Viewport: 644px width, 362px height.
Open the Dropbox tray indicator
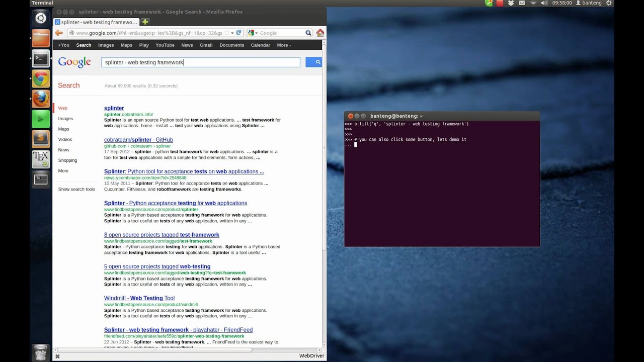(511, 3)
